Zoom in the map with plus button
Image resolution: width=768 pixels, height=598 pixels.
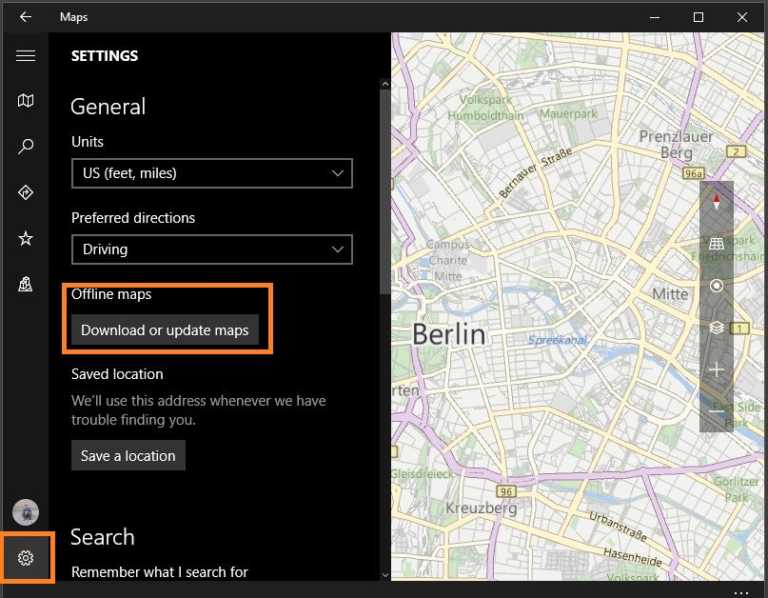tap(716, 370)
